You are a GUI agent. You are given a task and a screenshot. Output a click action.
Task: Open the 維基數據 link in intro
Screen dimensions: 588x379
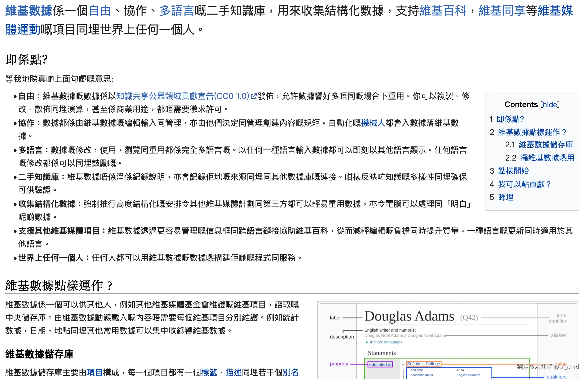(x=29, y=11)
